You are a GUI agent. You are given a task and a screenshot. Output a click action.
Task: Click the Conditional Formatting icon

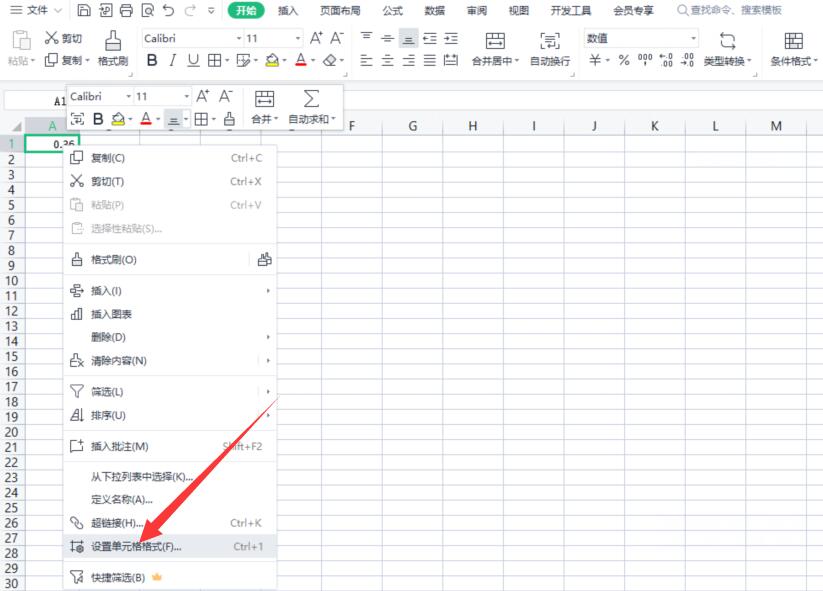pyautogui.click(x=793, y=40)
